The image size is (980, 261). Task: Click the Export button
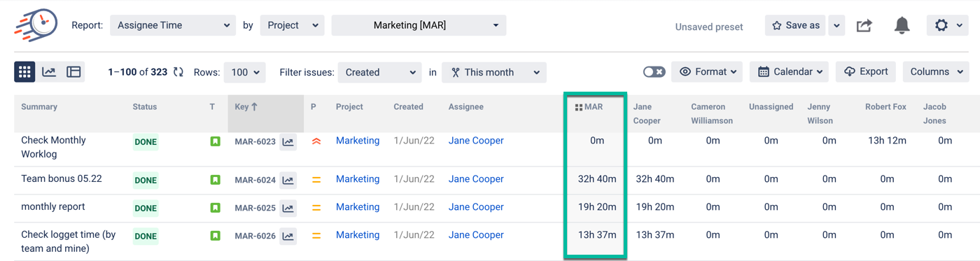coord(866,71)
